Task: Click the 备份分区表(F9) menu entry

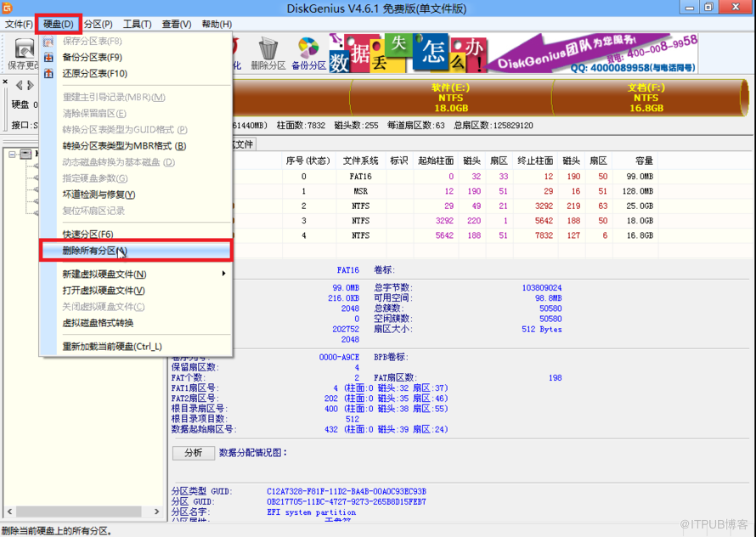Action: [x=92, y=57]
